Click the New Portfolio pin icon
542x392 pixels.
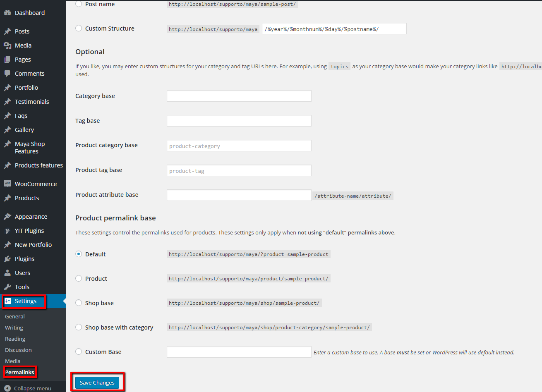coord(7,245)
